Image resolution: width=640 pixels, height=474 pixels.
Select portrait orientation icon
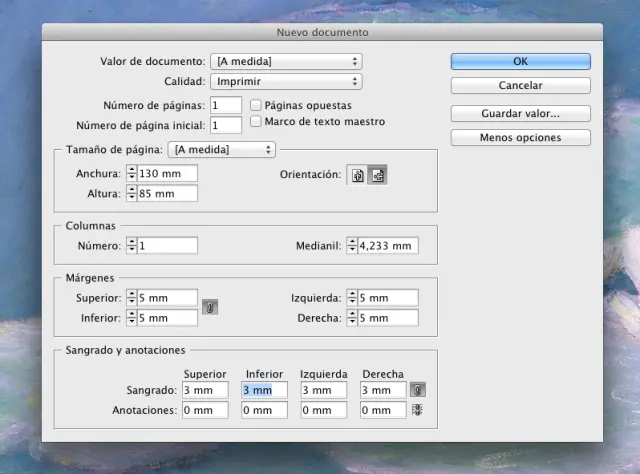(x=357, y=175)
